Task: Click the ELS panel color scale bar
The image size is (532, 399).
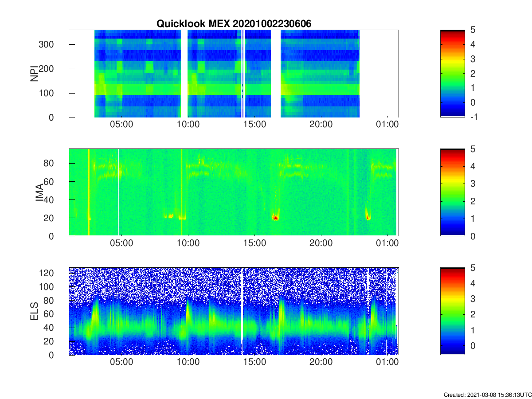Action: (x=453, y=311)
